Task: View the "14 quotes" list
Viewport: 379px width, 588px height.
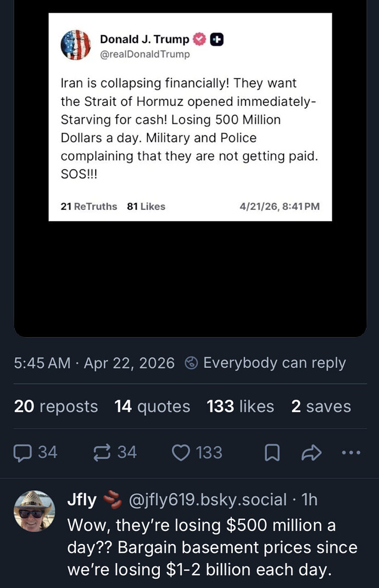Action: tap(152, 406)
